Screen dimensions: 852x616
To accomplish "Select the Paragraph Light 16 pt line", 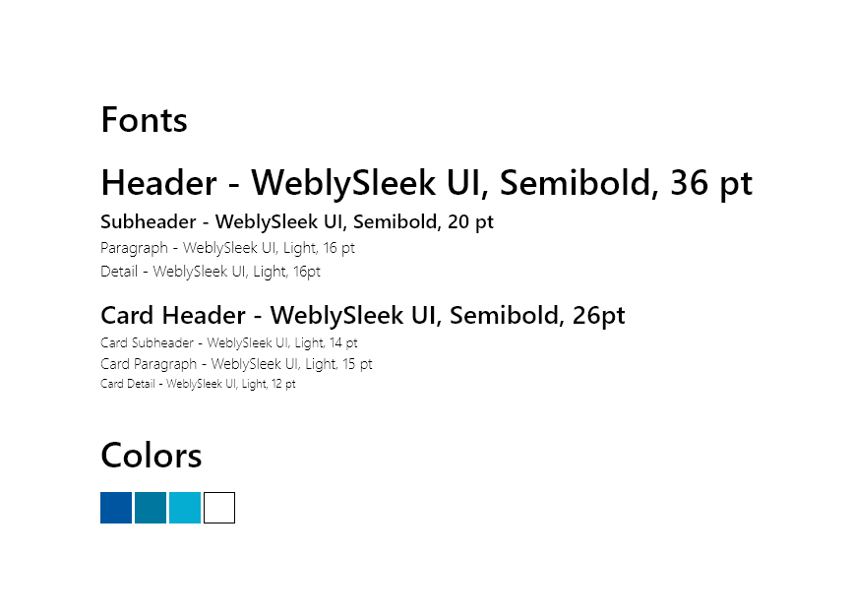I will 227,248.
